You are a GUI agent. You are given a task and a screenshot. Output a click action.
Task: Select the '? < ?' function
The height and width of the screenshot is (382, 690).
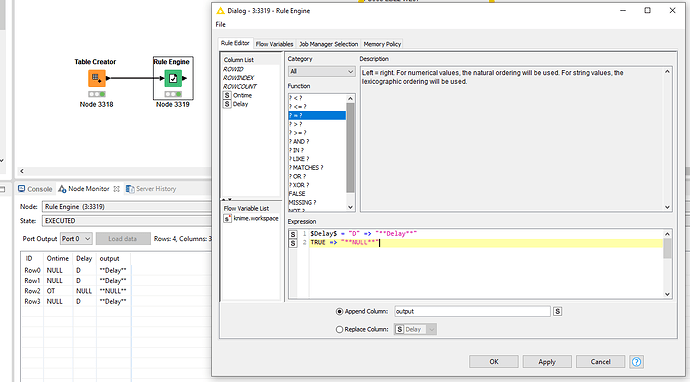317,98
